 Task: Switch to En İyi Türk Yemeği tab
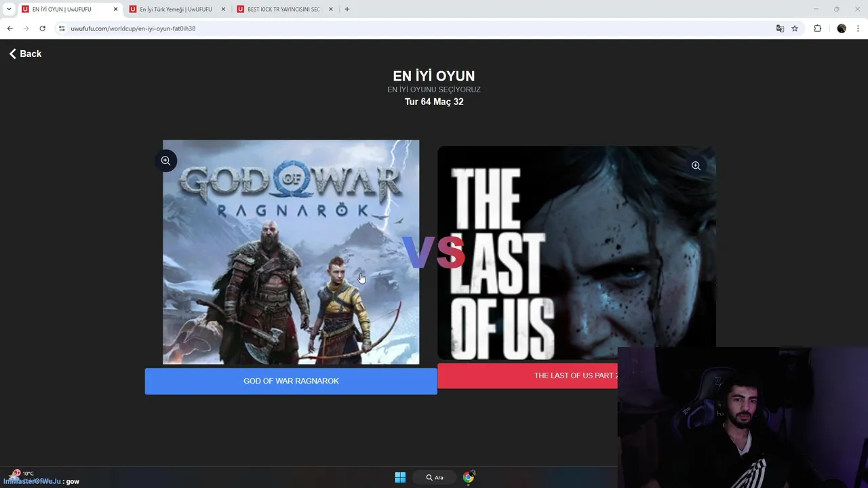176,9
